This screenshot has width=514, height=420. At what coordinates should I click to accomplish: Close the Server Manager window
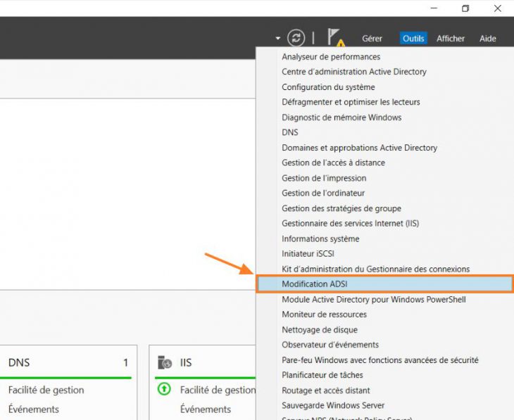[x=498, y=8]
